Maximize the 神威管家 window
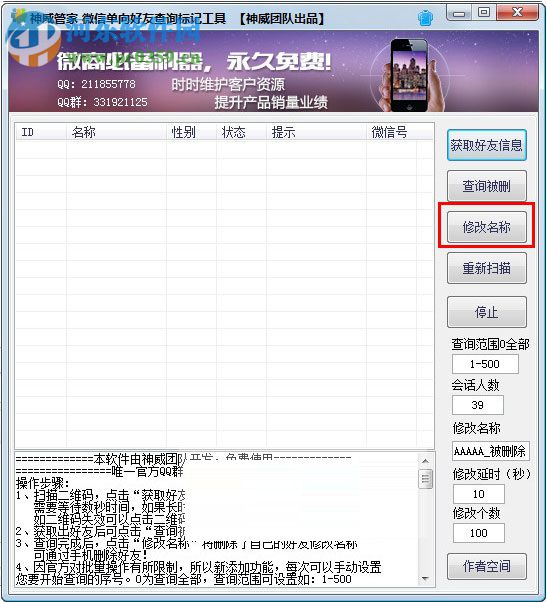Screen dimensions: 547x602 point(484,12)
